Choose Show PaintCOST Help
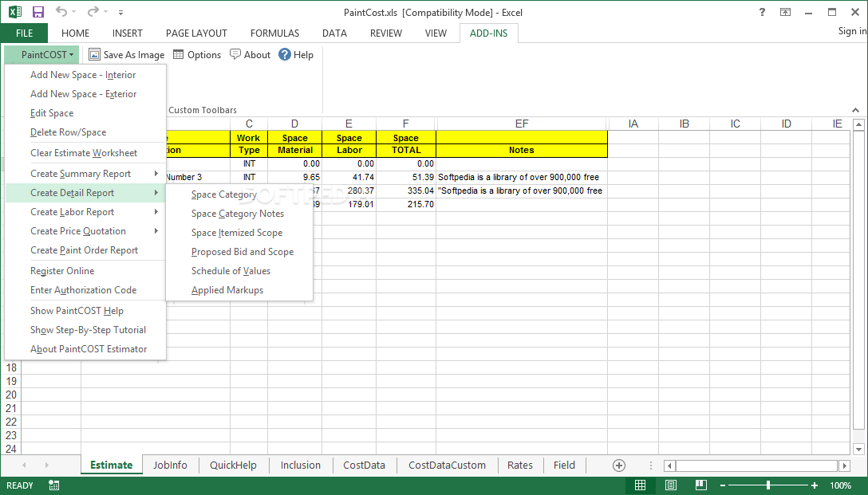 (85, 311)
